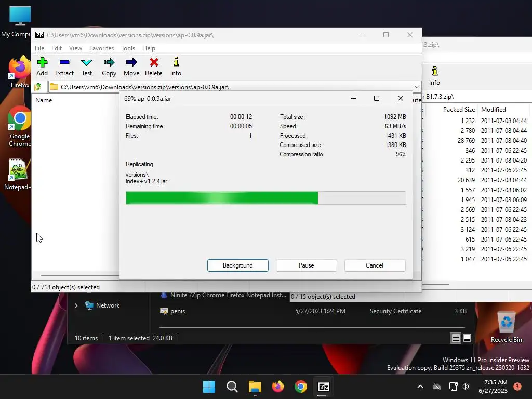Open the Recycle Bin
Screen dimensions: 532x399
click(x=506, y=327)
